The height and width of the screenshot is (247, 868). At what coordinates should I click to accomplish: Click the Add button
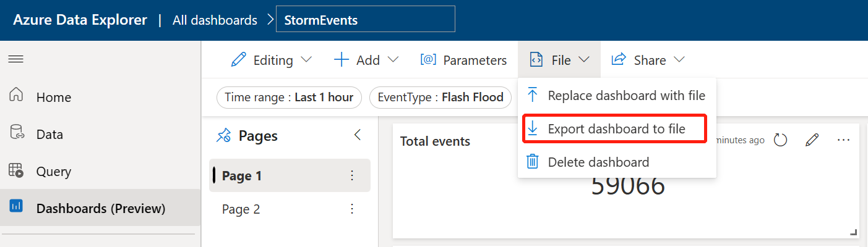(x=366, y=60)
